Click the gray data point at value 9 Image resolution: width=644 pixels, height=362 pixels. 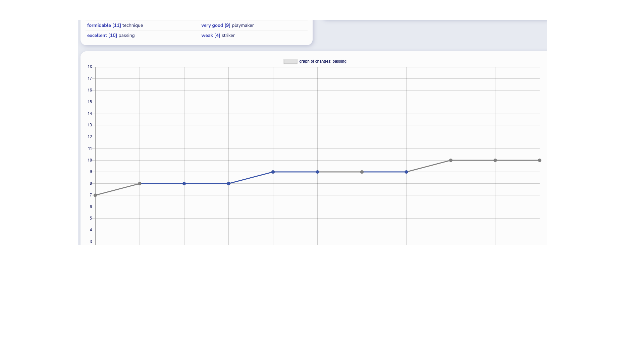point(362,172)
